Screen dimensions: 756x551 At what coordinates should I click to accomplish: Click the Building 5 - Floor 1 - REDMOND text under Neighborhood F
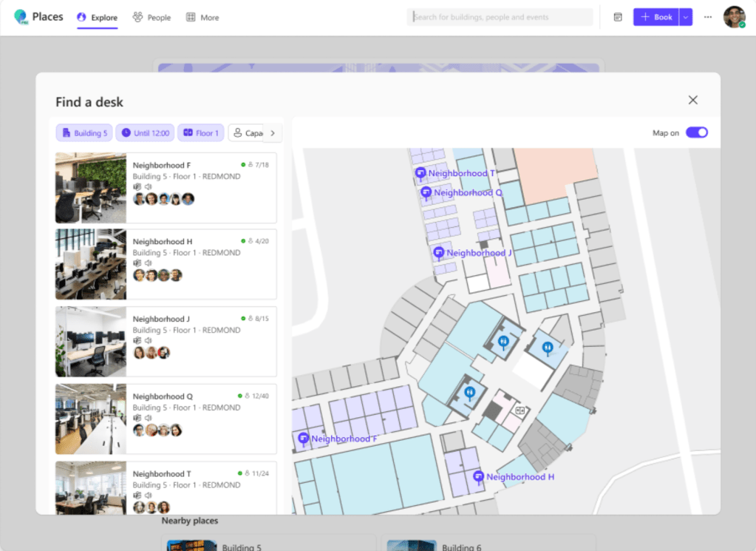pos(186,177)
